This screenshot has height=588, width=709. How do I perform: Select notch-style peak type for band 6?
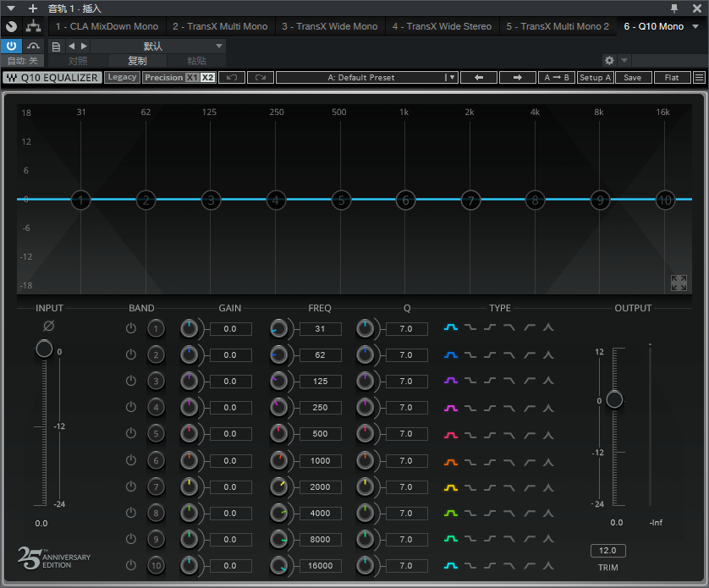tap(548, 462)
